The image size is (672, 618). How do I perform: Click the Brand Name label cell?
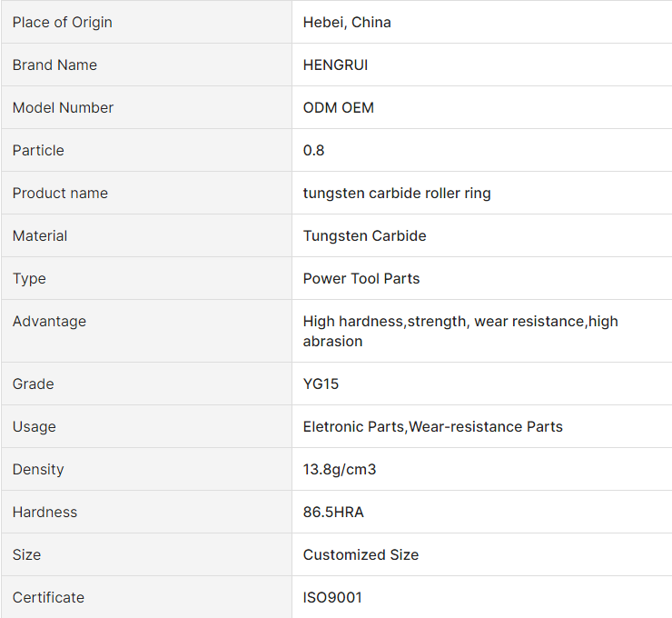click(146, 65)
